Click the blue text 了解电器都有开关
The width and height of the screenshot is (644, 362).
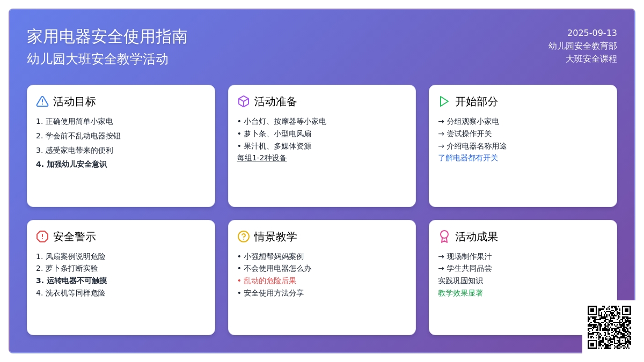click(468, 158)
